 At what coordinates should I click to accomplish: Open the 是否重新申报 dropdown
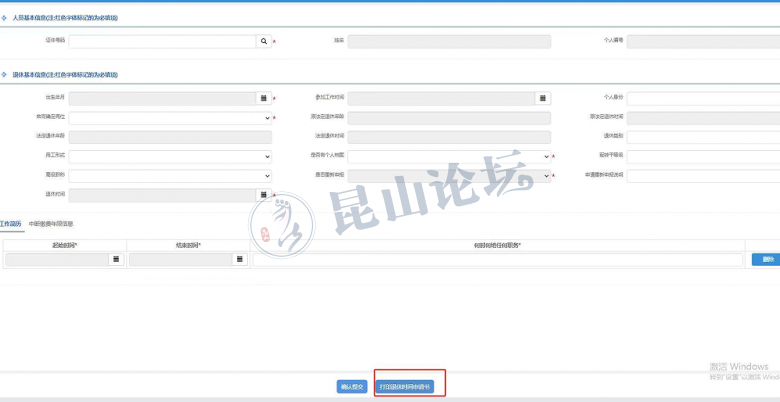pyautogui.click(x=449, y=175)
